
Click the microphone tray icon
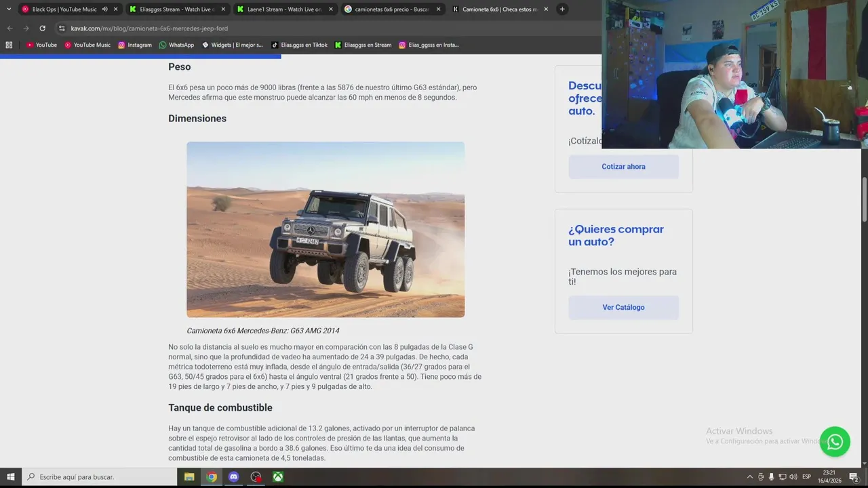(771, 477)
